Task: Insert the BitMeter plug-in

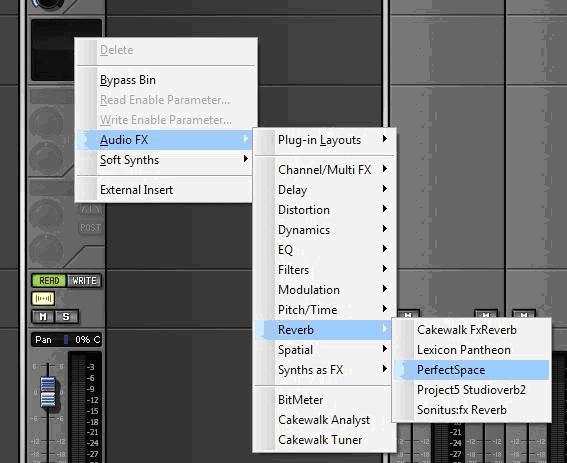Action: click(324, 400)
